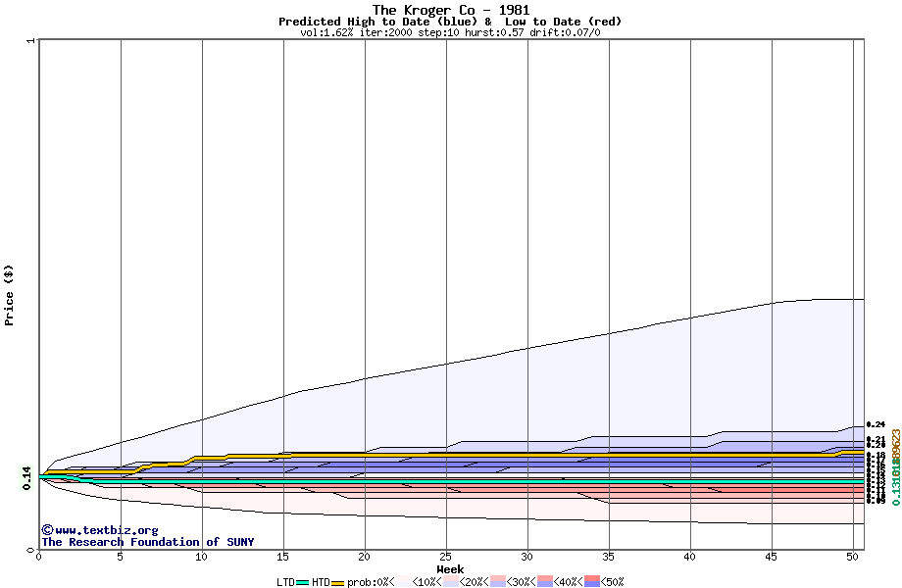Click the x-axis tick label '30'
902x588 pixels.
526,557
